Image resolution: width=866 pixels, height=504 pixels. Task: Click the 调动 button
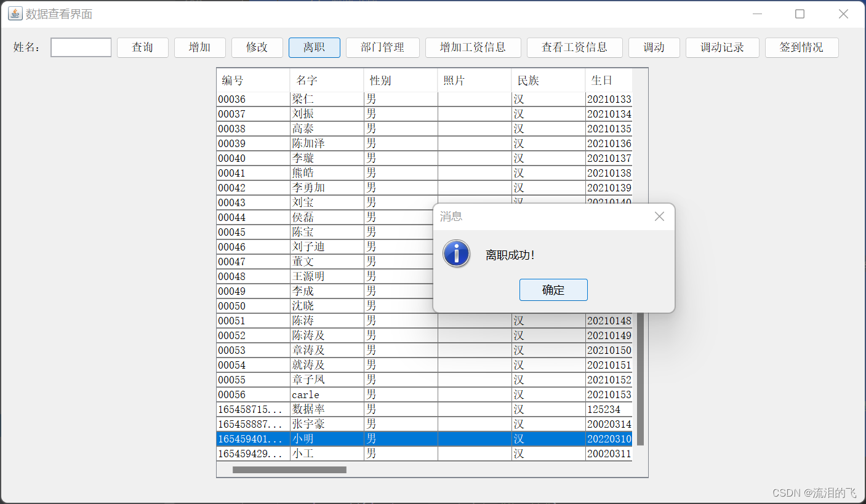654,47
